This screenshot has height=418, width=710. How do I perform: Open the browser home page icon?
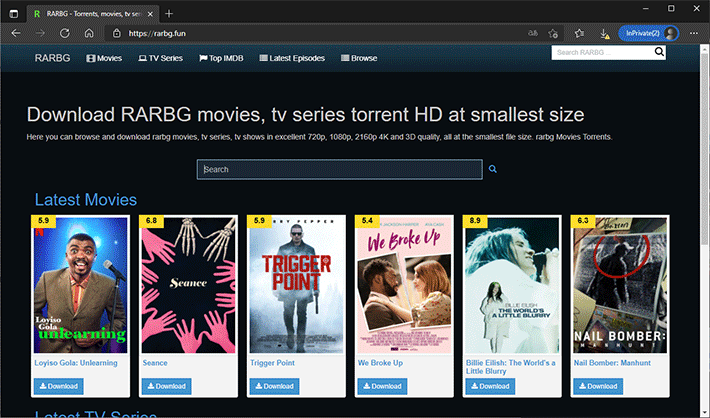pos(89,33)
